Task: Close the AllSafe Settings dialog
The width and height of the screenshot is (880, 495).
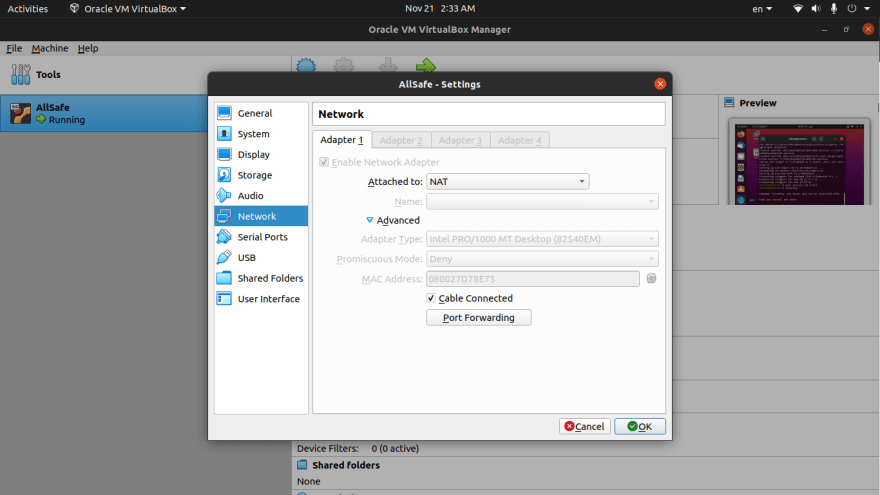Action: click(x=660, y=84)
